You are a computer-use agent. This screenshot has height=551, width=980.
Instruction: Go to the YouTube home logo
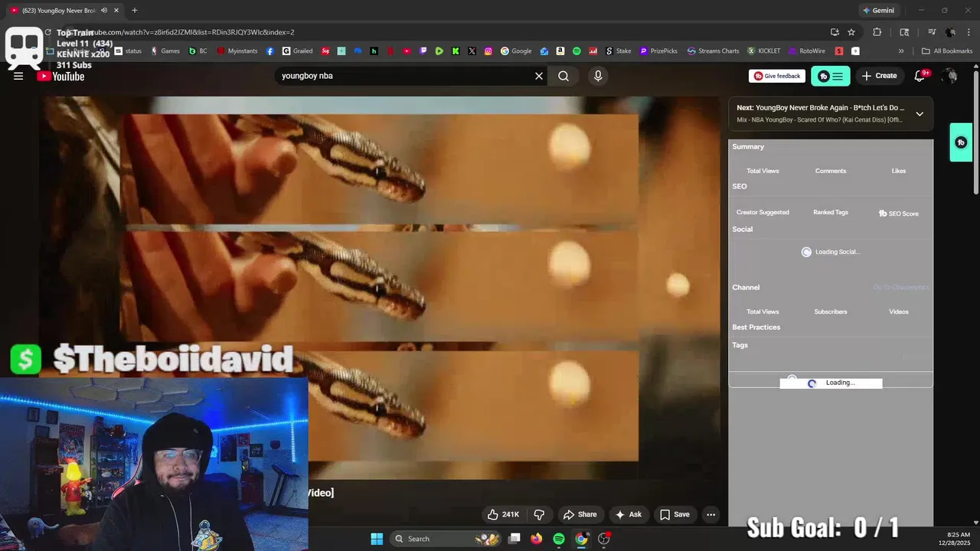pos(60,76)
